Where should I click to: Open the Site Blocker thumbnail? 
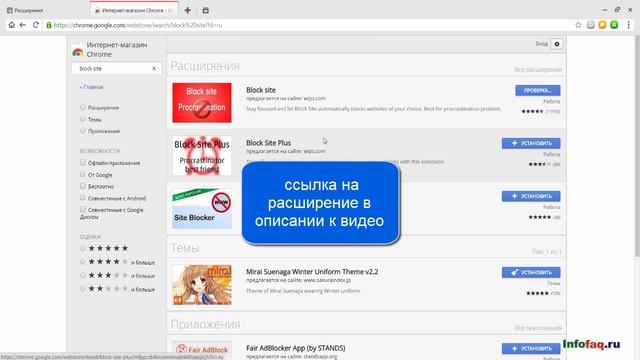(202, 209)
